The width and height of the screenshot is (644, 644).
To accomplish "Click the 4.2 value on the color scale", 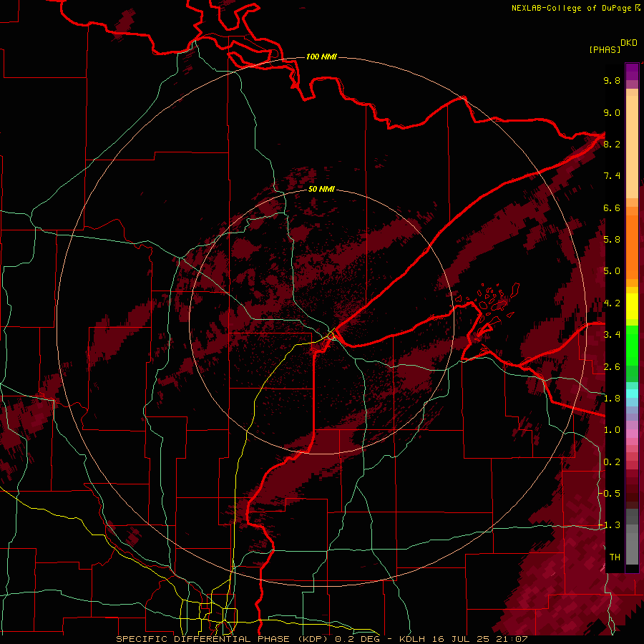I will coord(612,303).
